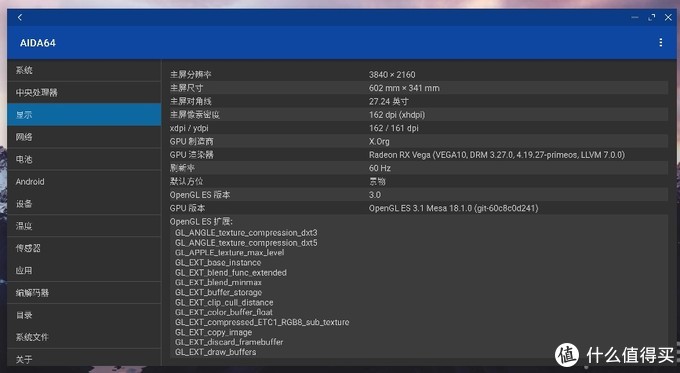Screen dimensions: 680x373
Task: Click the 主屏像素密度 label
Action: point(195,115)
